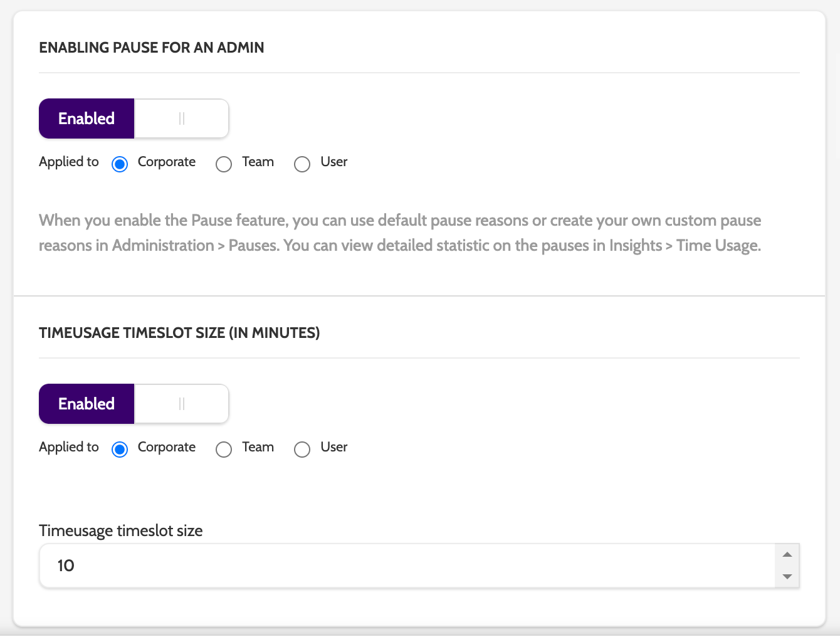Choose Team radio in Timeusage timeslot section

(224, 450)
